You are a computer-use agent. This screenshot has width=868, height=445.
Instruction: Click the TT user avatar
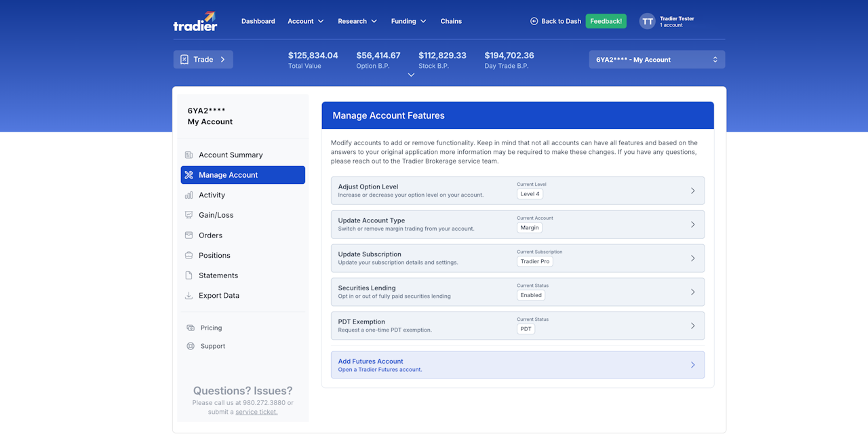tap(648, 22)
